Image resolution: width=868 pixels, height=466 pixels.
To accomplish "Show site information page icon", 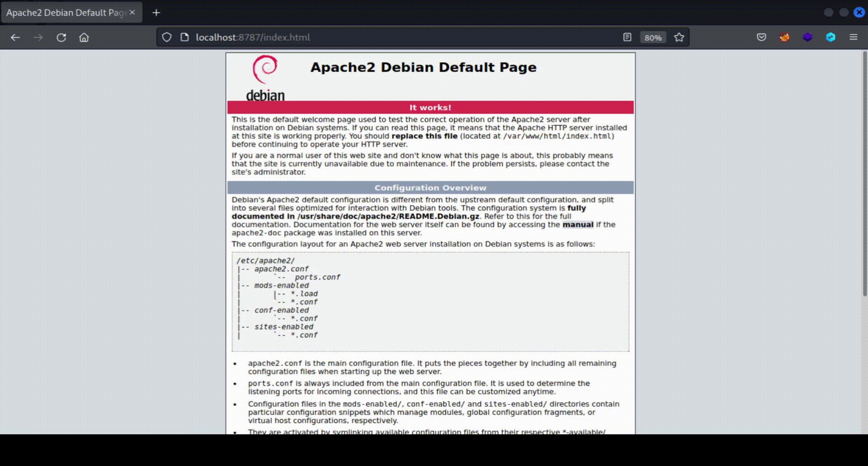I will [184, 38].
